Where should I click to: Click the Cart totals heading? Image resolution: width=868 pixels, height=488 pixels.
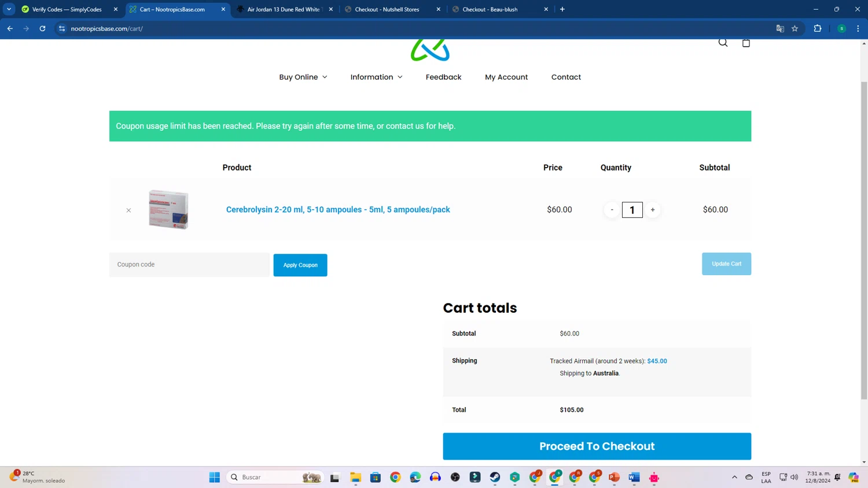point(480,308)
